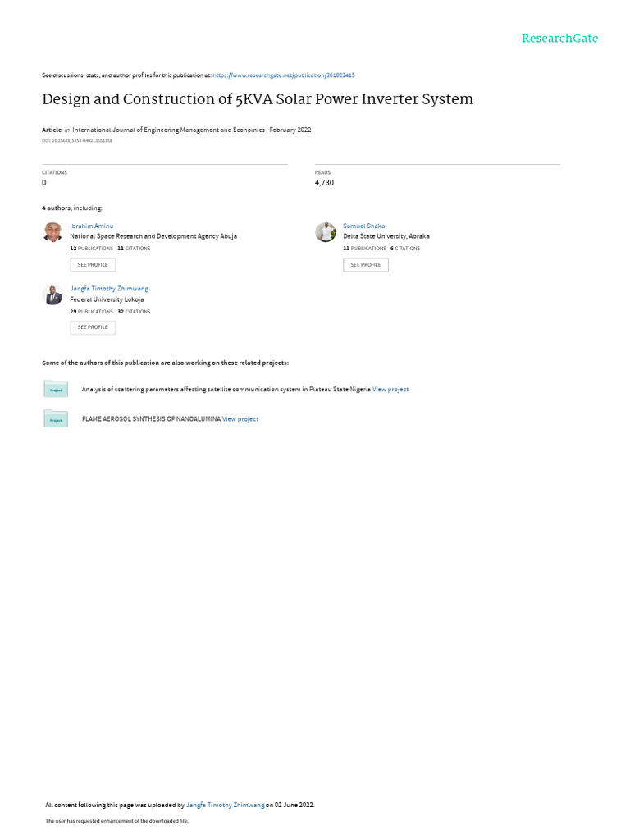Click See Profile under Jangfa Timothy Zhimwang
The height and width of the screenshot is (840, 630).
(x=93, y=327)
